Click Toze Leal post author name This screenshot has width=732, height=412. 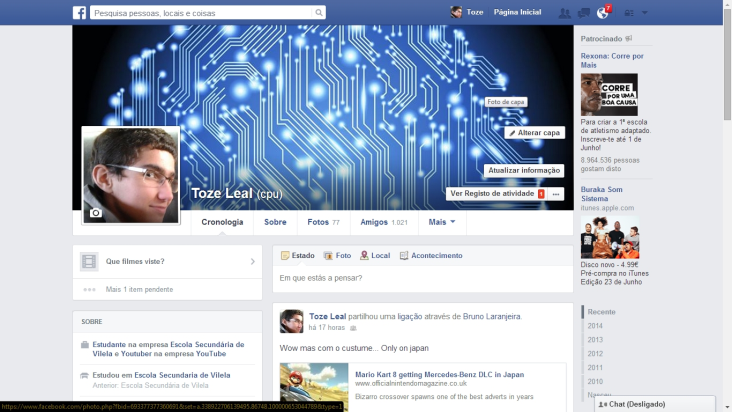(327, 317)
